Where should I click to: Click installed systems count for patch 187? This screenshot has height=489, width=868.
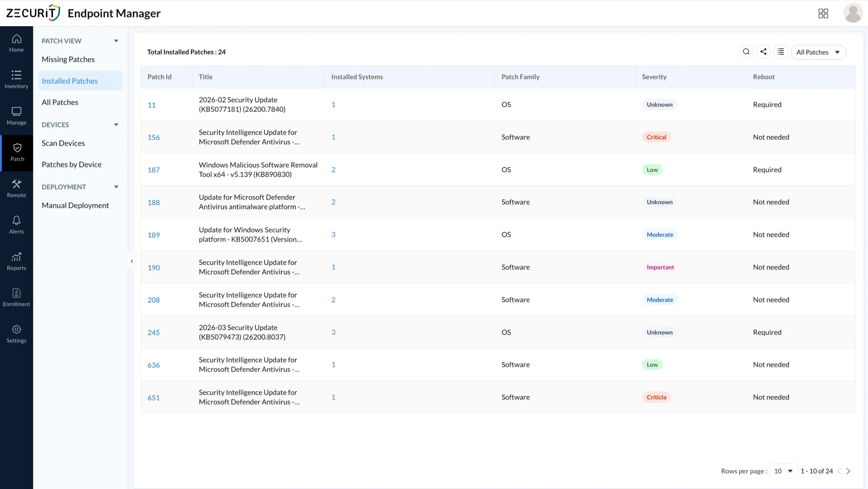(333, 170)
